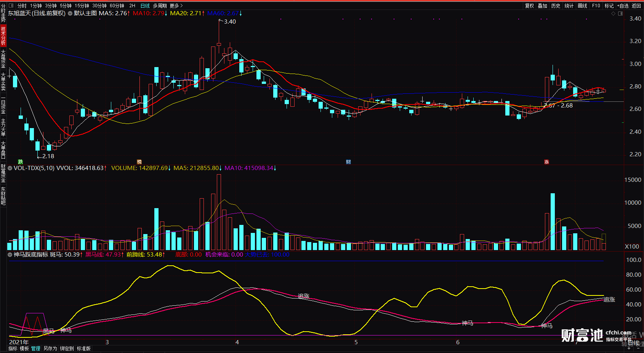The width and height of the screenshot is (644, 353).
Task: Select the 日线 daily period
Action: (145, 6)
